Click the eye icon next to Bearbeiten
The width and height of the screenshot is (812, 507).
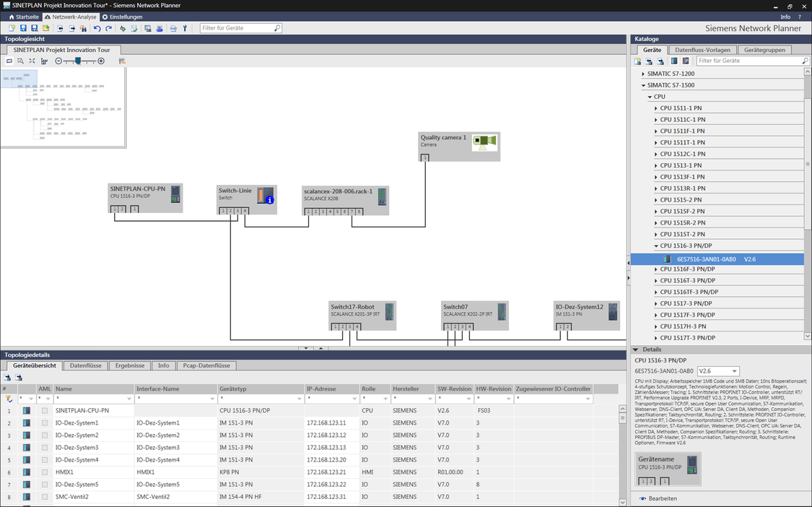coord(642,499)
